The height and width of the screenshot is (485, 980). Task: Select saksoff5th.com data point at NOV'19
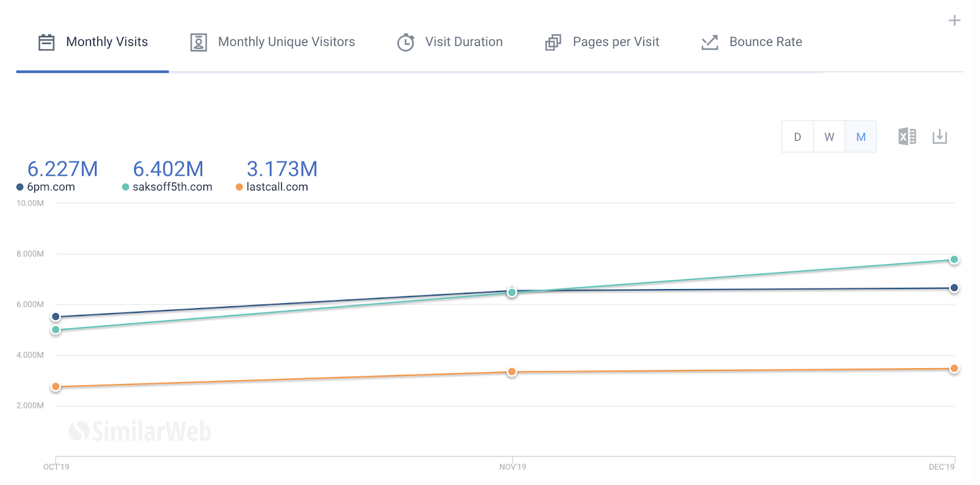click(512, 292)
